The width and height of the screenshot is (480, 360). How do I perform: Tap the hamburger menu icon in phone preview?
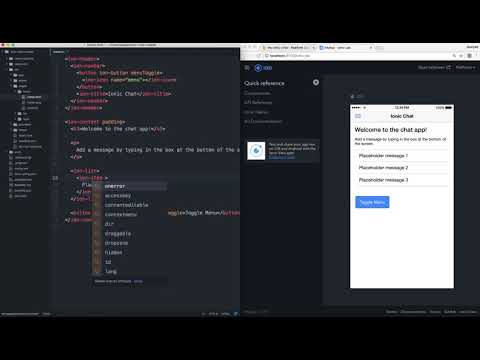tap(358, 116)
